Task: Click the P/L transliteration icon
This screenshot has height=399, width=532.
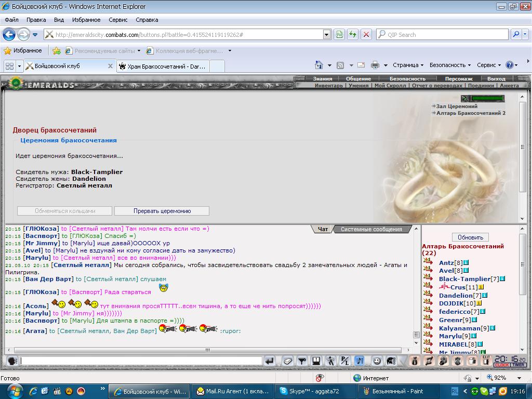Action: (345, 361)
